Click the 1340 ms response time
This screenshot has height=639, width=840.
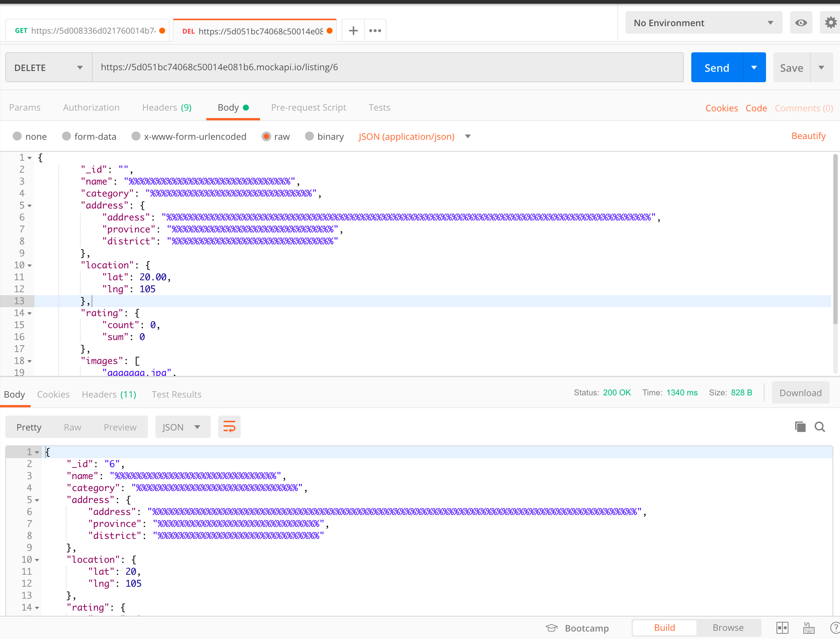click(682, 392)
